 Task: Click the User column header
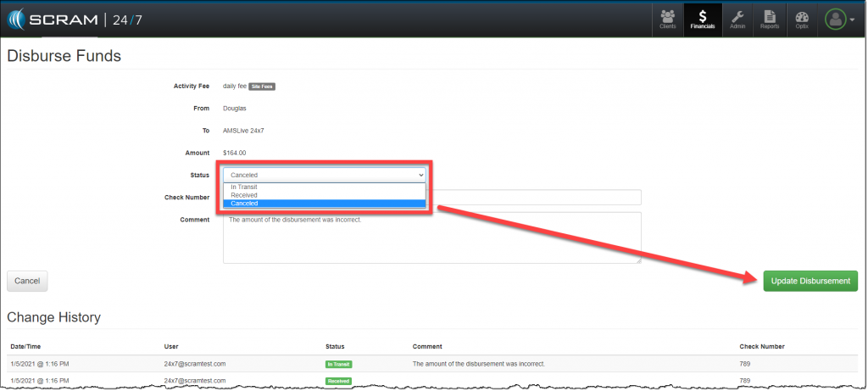coord(171,347)
